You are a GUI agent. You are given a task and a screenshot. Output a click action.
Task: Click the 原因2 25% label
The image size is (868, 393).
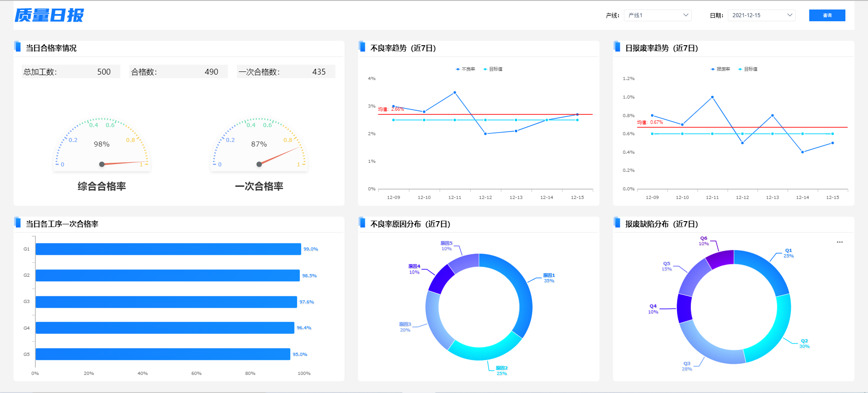502,371
